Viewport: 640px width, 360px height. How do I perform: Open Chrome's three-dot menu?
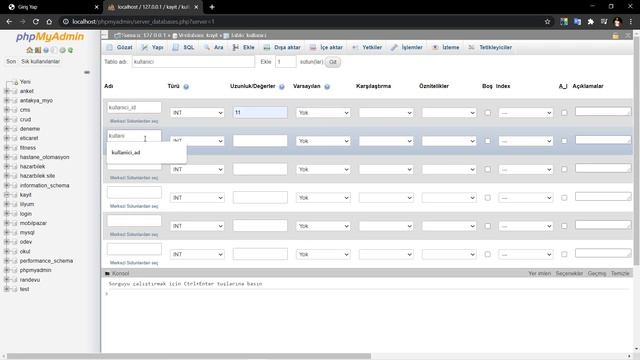tap(631, 22)
